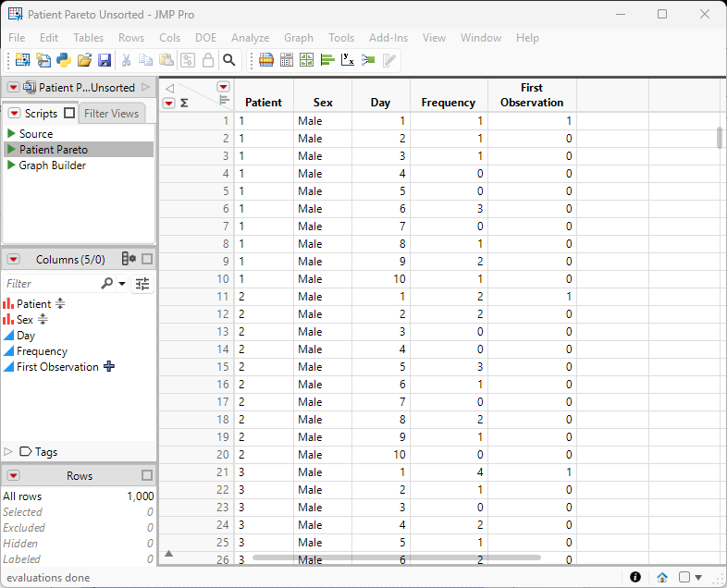Open the File menu
The height and width of the screenshot is (588, 727).
[x=17, y=38]
